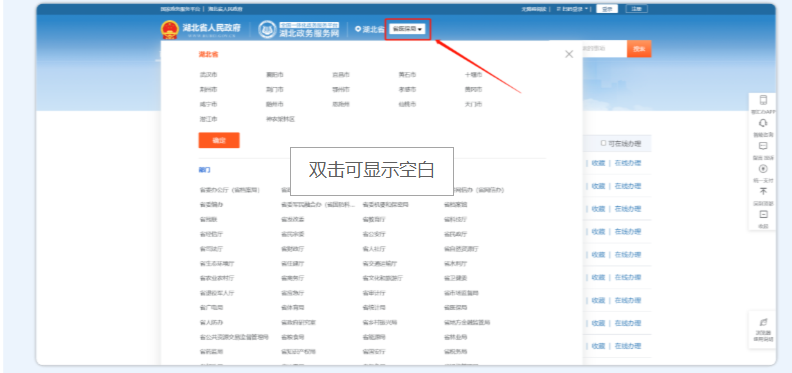Screen dimensions: 792x373
Task: Open the mobile APP icon in the right sidebar
Action: (x=763, y=100)
